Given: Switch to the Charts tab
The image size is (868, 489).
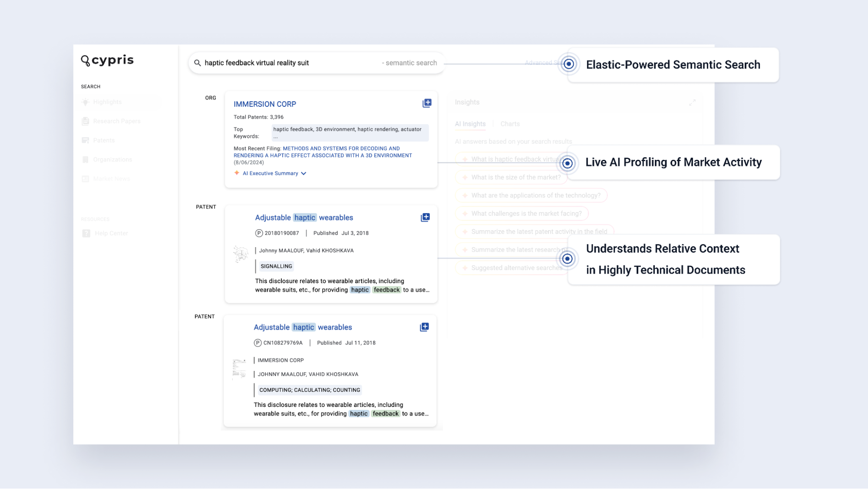Looking at the screenshot, I should click(x=510, y=124).
